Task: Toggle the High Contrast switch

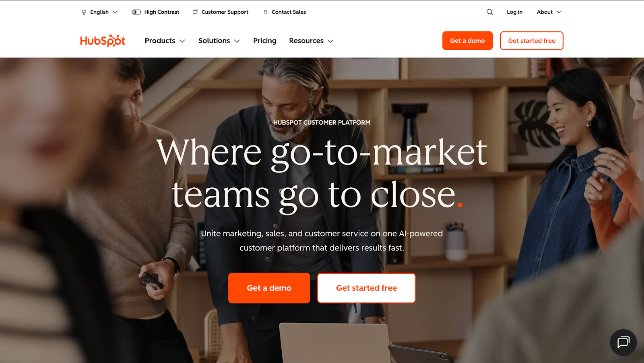Action: [136, 12]
